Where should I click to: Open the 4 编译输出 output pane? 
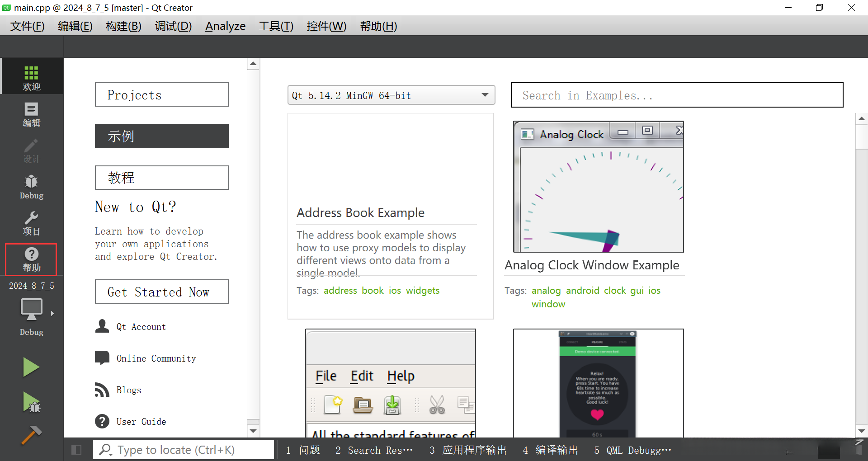click(x=551, y=450)
